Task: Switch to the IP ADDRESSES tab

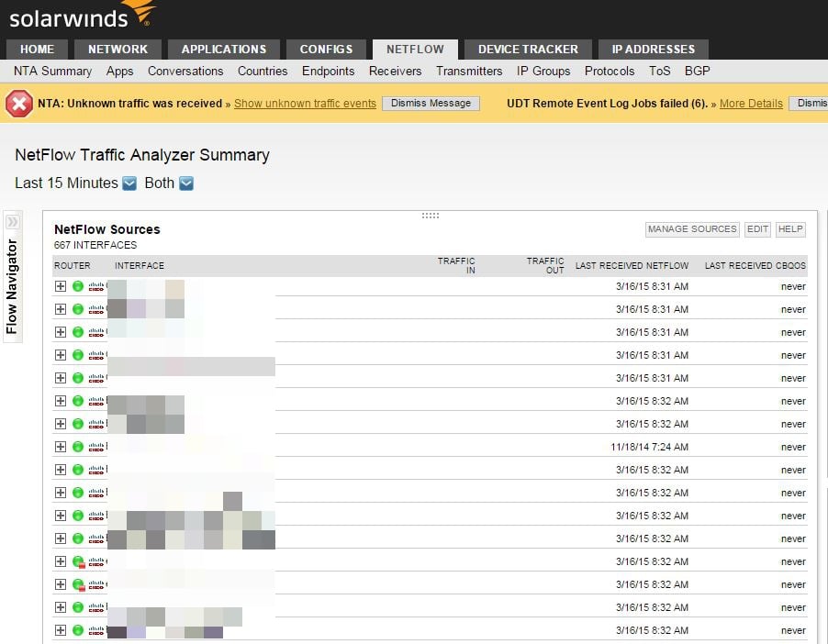Action: (x=654, y=50)
